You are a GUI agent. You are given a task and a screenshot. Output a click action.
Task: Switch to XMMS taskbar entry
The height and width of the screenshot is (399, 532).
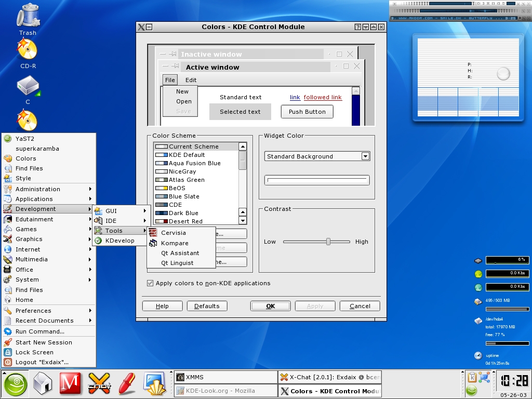[226, 377]
